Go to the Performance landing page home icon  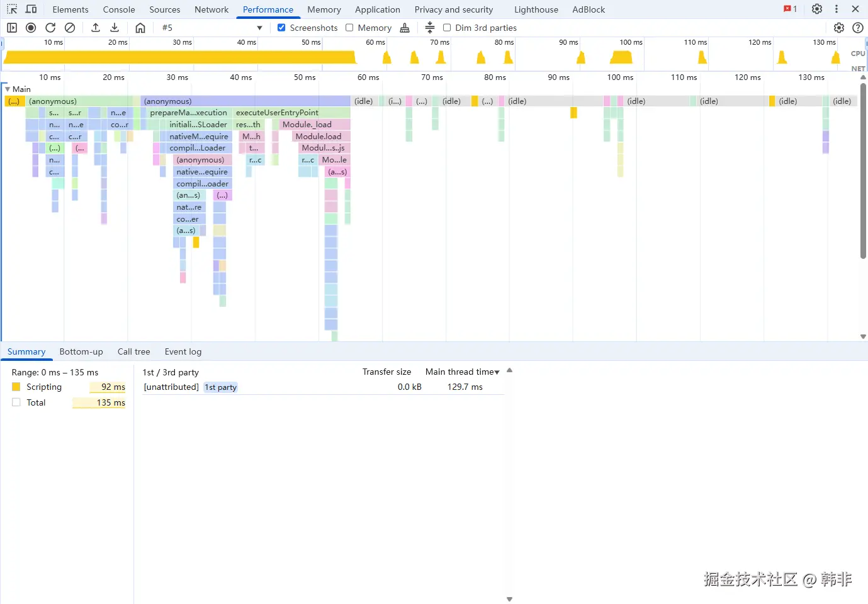pos(140,28)
